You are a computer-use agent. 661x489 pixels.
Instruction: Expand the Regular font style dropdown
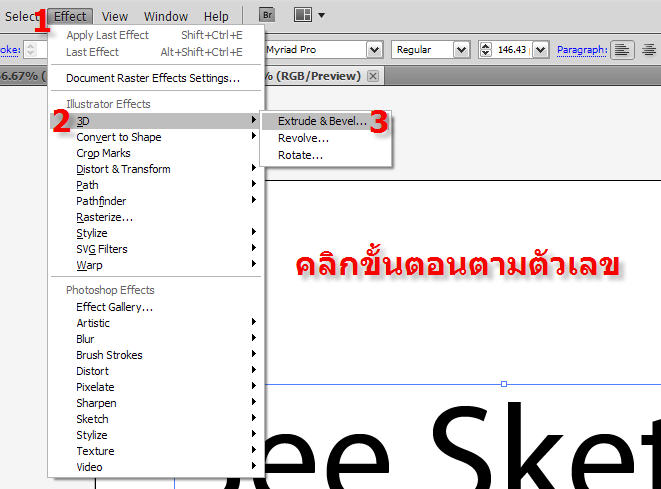click(461, 49)
